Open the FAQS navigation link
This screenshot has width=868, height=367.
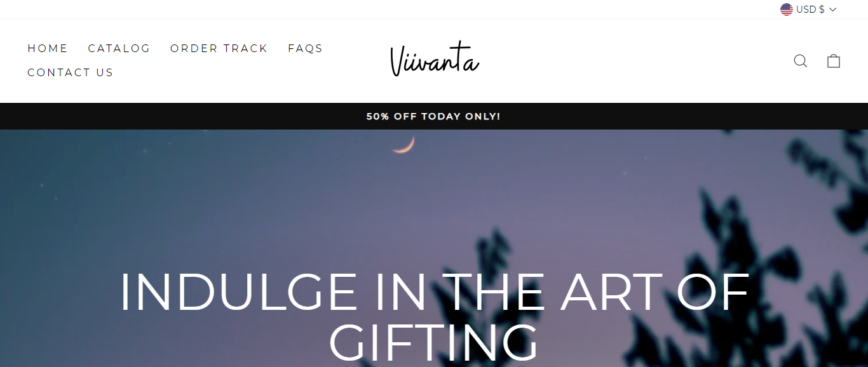tap(305, 48)
